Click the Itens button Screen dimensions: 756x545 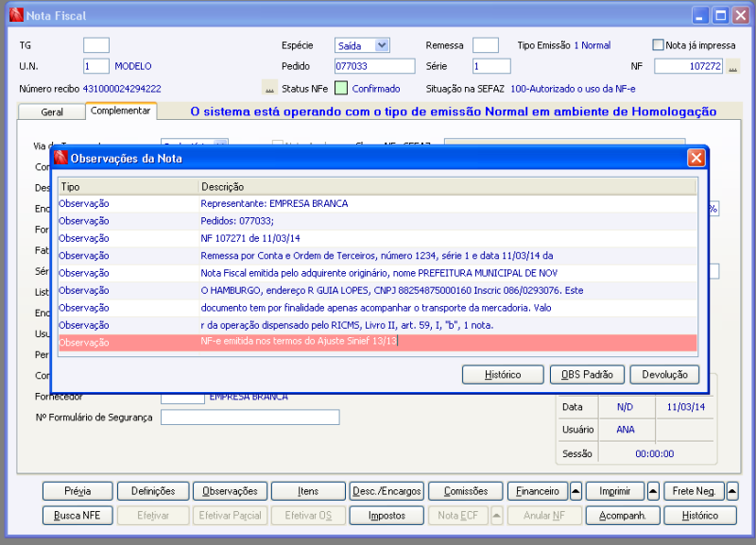(x=308, y=491)
